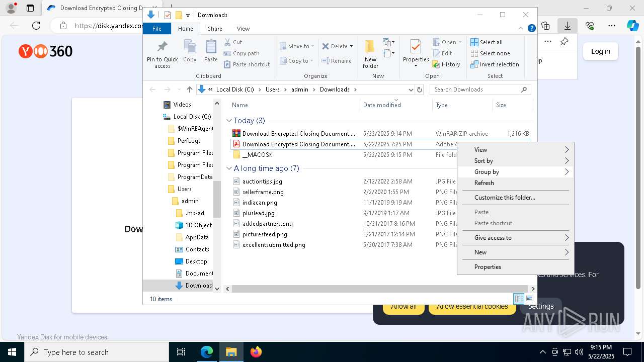Image resolution: width=644 pixels, height=362 pixels.
Task: Expand the View submenu
Action: click(516, 150)
